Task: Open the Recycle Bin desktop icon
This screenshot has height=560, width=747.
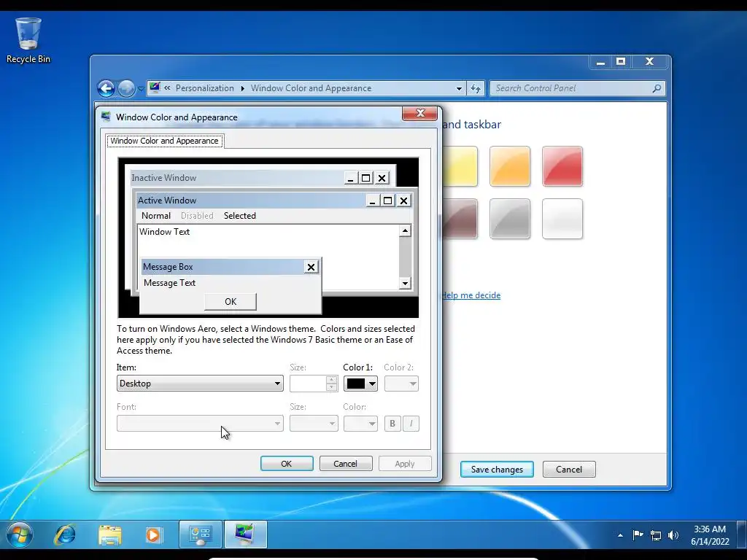Action: 28,41
